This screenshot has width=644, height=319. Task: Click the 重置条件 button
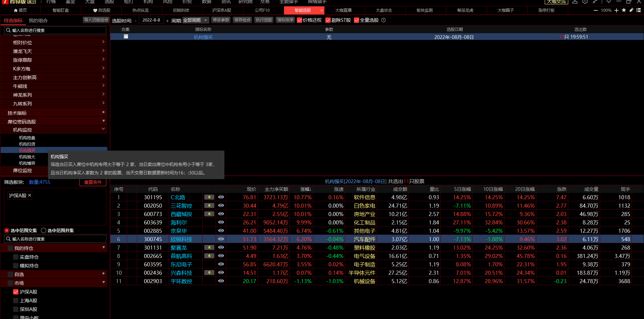[93, 182]
